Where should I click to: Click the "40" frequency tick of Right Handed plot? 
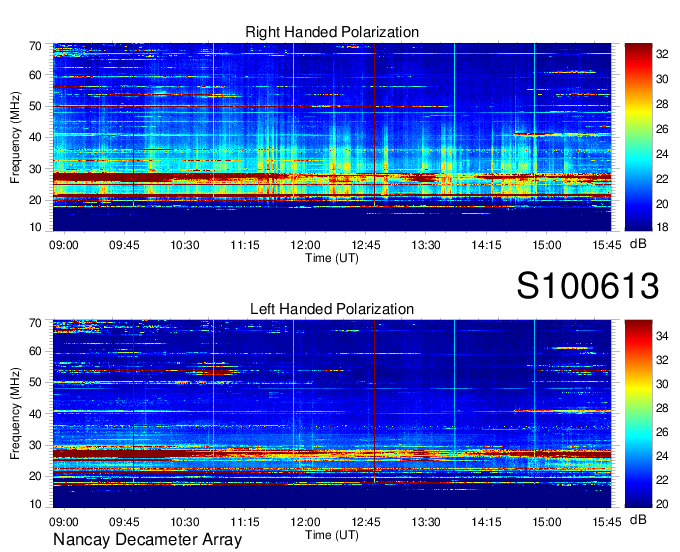(x=35, y=137)
